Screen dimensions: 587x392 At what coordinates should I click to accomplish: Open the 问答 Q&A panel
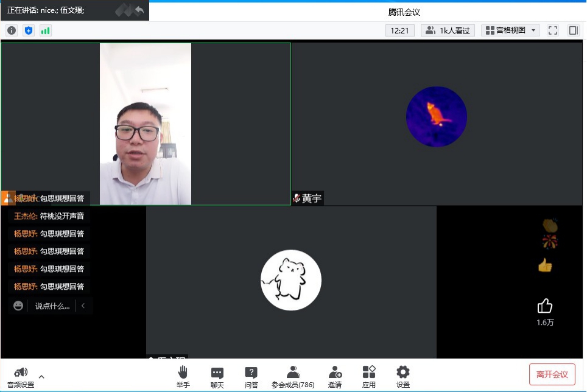click(251, 376)
